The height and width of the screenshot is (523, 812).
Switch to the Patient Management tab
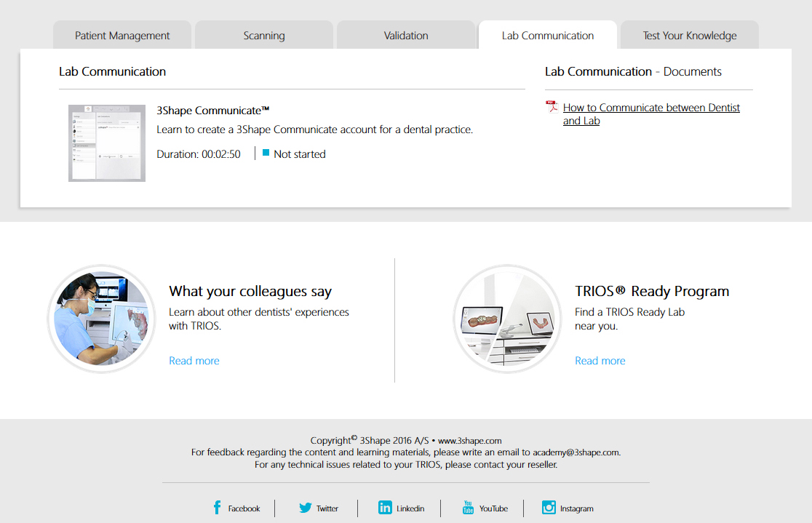click(x=122, y=36)
